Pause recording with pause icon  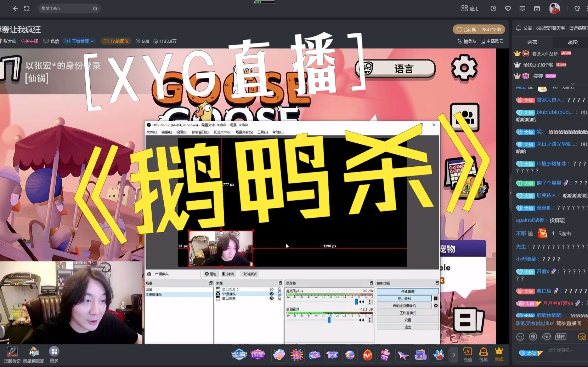click(436, 298)
